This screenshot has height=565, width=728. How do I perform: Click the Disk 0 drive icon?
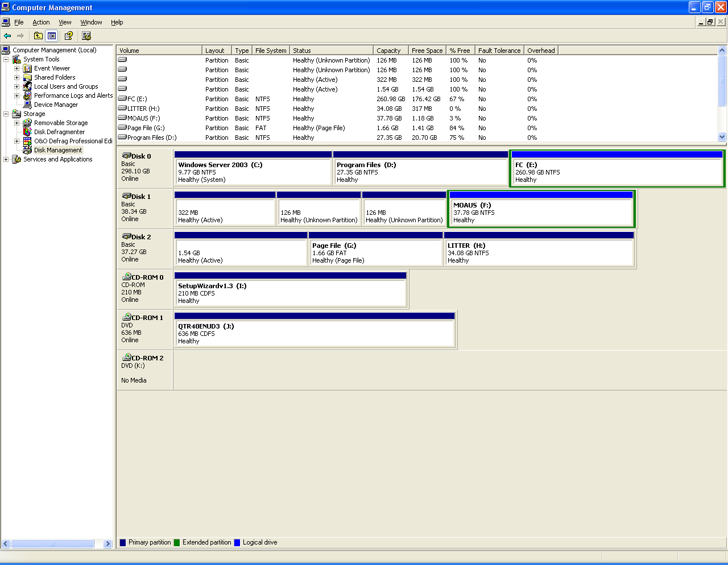click(126, 156)
